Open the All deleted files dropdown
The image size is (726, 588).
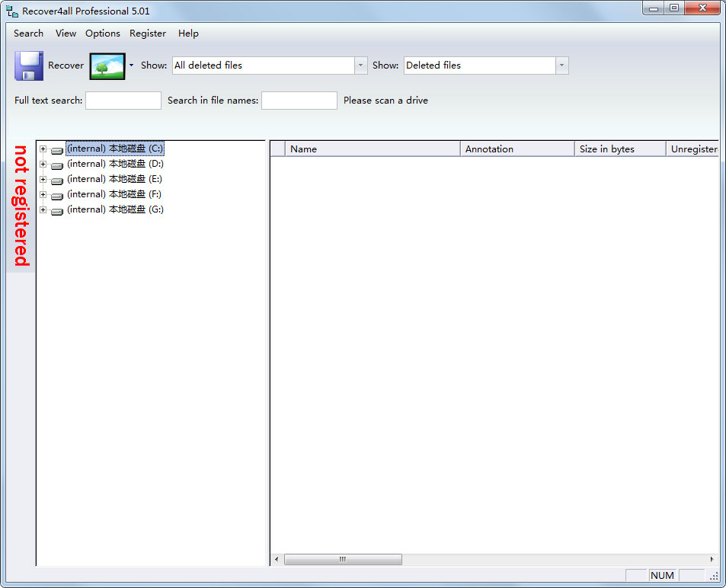pyautogui.click(x=360, y=66)
